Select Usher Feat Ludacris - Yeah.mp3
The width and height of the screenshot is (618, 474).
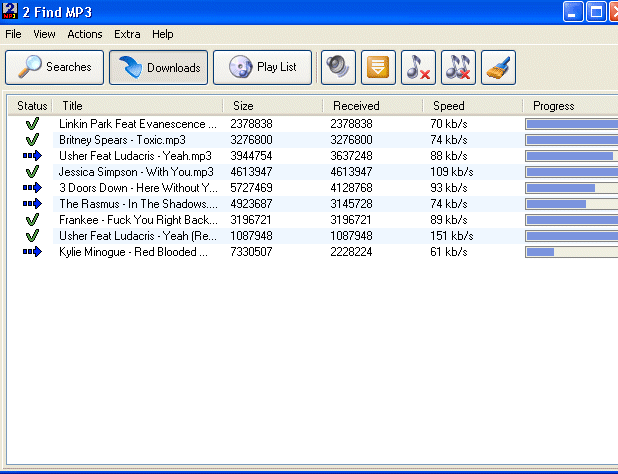click(135, 156)
